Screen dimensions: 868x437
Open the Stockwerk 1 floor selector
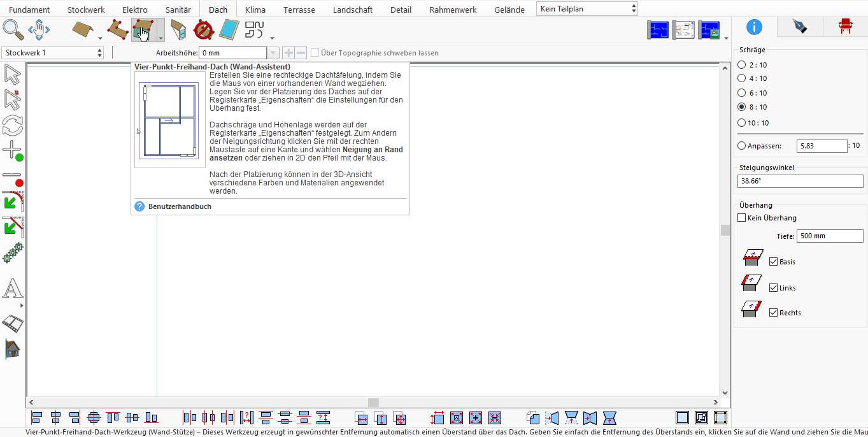point(53,53)
